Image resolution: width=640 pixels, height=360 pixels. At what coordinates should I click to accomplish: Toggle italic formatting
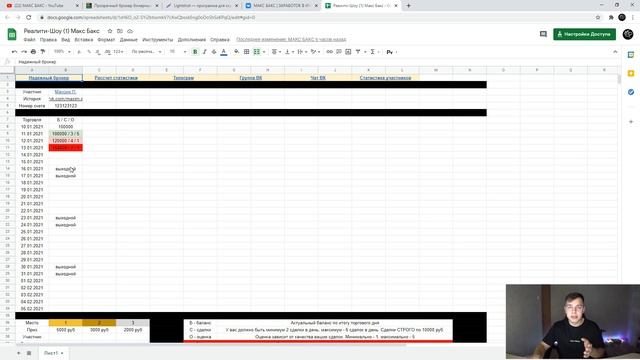pos(204,52)
